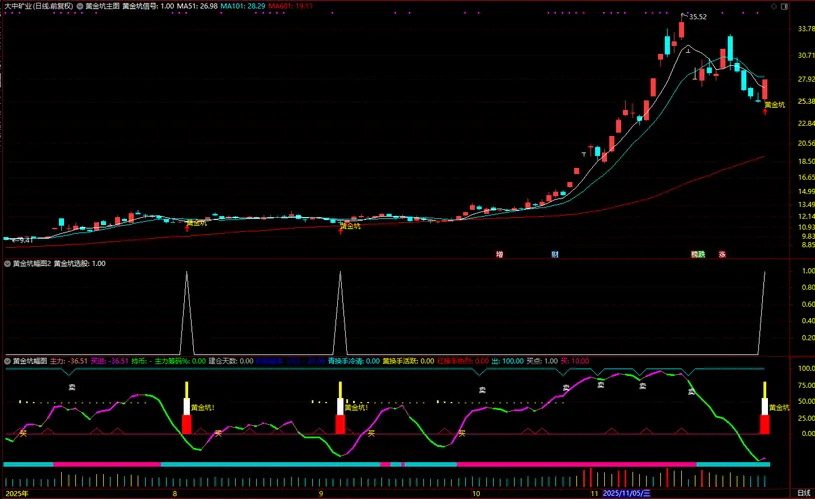Click the latest 黄金坑 signal label near 25.38
This screenshot has width=815, height=499.
click(774, 104)
